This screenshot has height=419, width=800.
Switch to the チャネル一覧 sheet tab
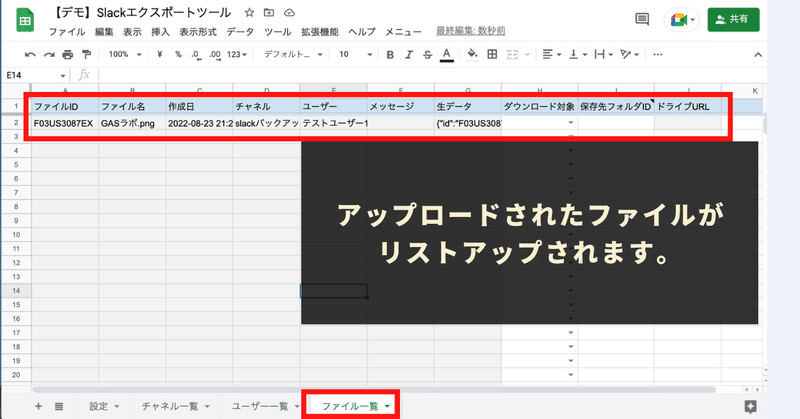[176, 406]
